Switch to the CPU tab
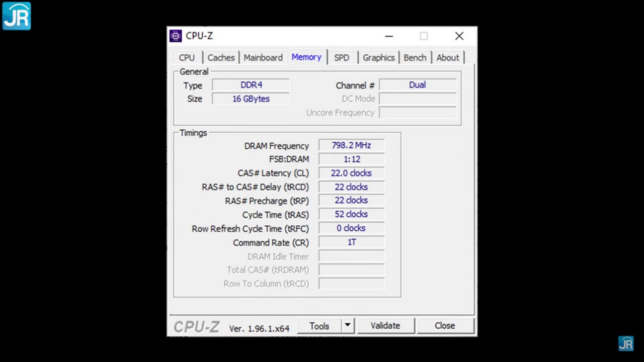 coord(187,58)
